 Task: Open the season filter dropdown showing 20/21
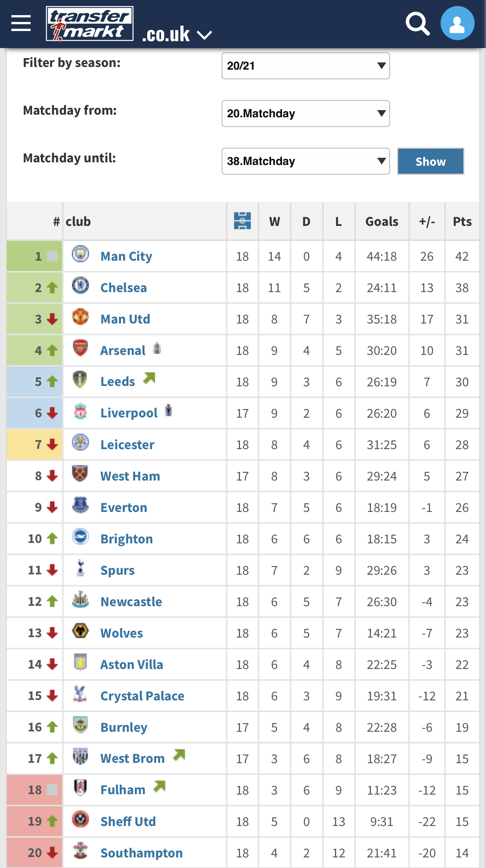306,66
